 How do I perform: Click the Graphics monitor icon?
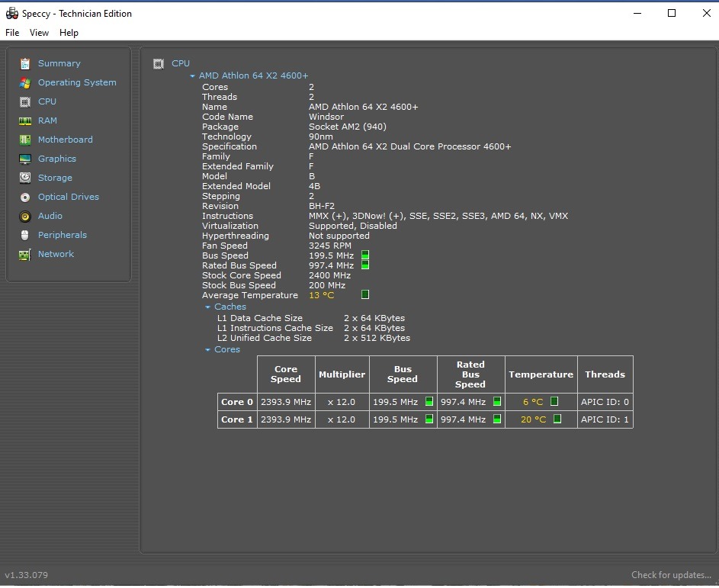tap(24, 159)
